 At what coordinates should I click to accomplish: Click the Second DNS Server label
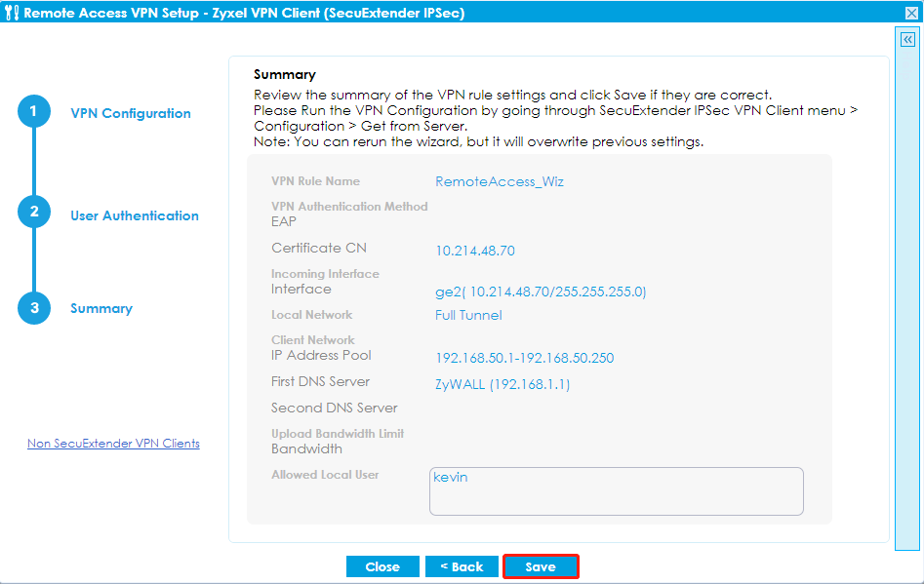pos(334,408)
